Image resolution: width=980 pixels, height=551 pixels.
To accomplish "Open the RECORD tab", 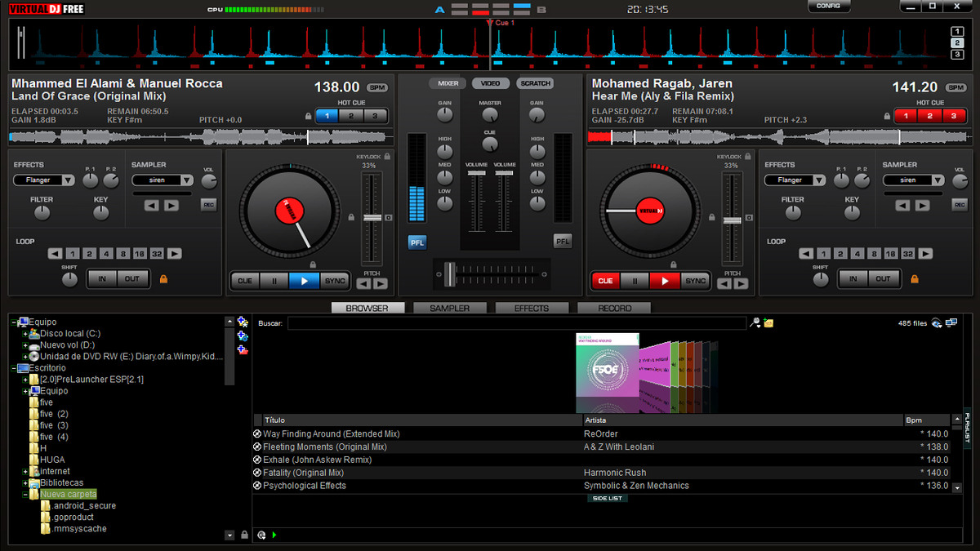I will click(614, 308).
